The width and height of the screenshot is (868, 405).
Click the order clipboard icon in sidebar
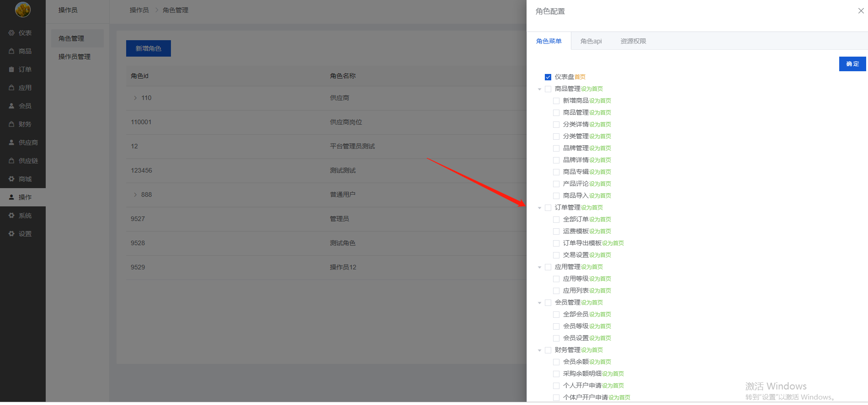[11, 69]
